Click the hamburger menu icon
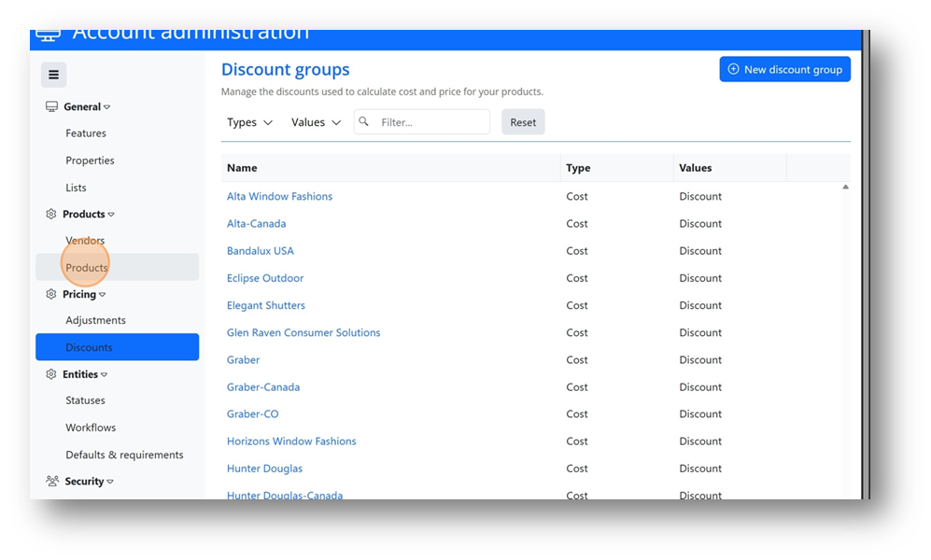This screenshot has width=931, height=560. click(53, 75)
